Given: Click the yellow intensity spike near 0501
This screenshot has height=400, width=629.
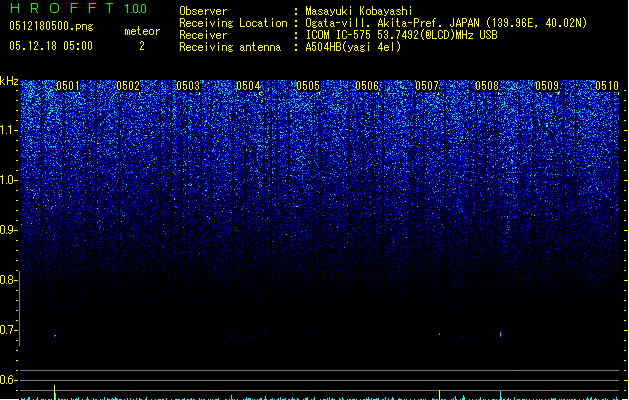Looking at the screenshot, I should pyautogui.click(x=55, y=392).
